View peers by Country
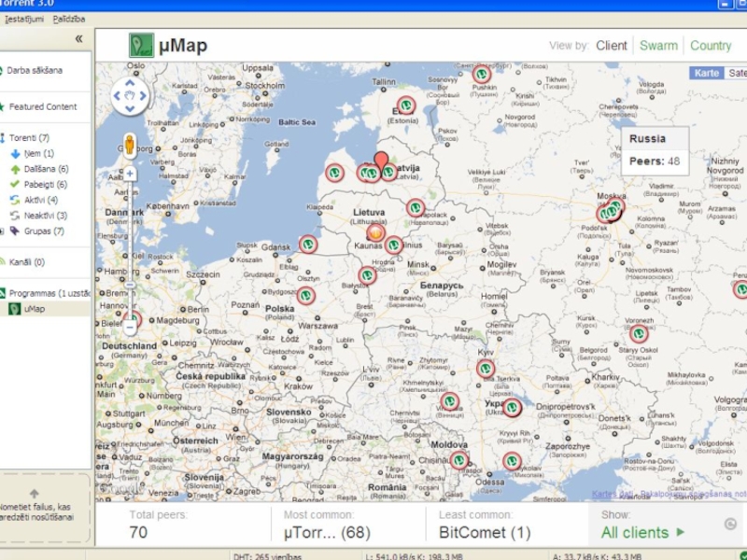Image resolution: width=747 pixels, height=560 pixels. [711, 46]
